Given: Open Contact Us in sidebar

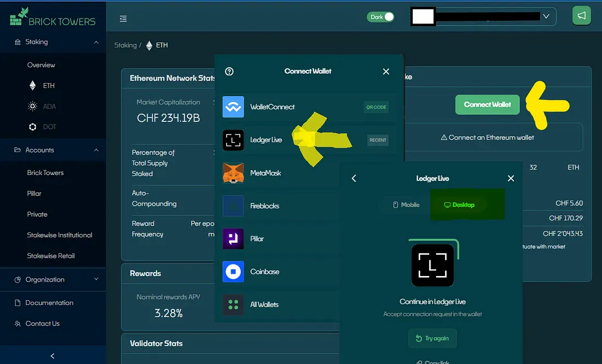Looking at the screenshot, I should pos(42,324).
